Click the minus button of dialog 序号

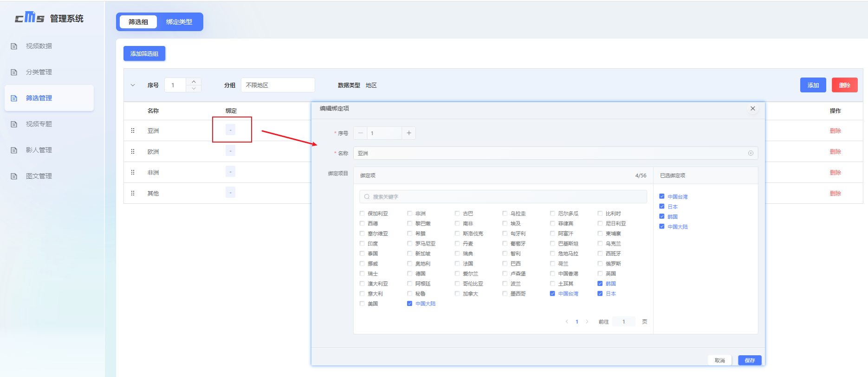tap(360, 133)
